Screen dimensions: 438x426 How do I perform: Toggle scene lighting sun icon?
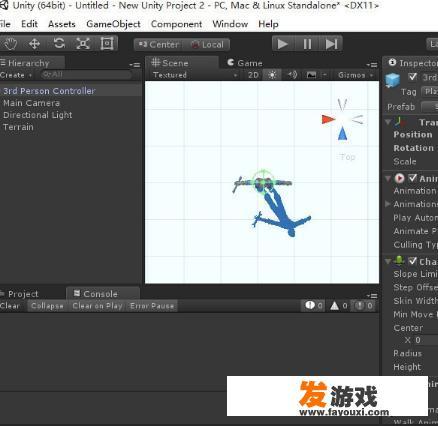click(x=272, y=75)
